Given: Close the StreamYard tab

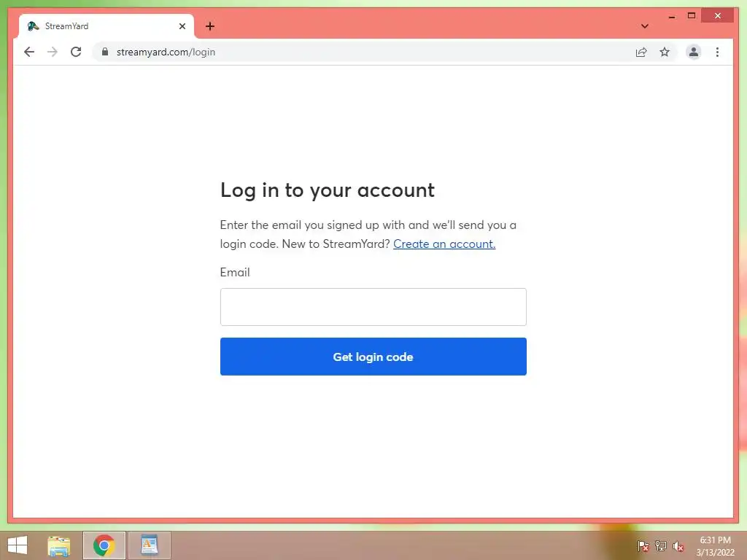Looking at the screenshot, I should pos(182,26).
